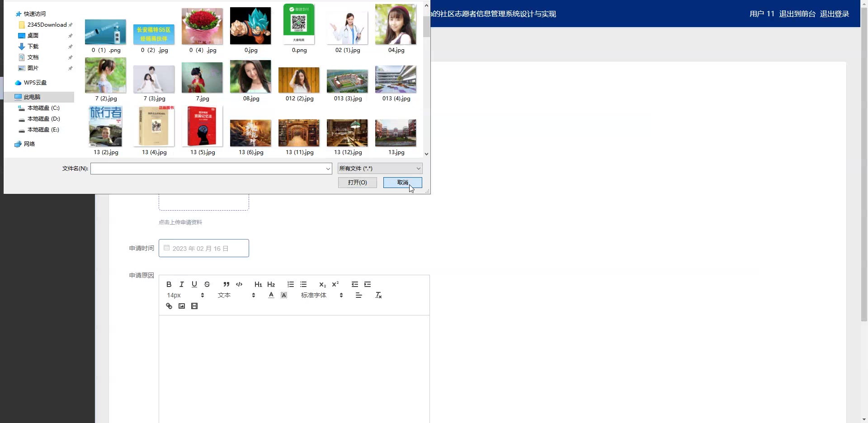Viewport: 868px width, 423px height.
Task: Insert an image in the editor
Action: point(181,306)
